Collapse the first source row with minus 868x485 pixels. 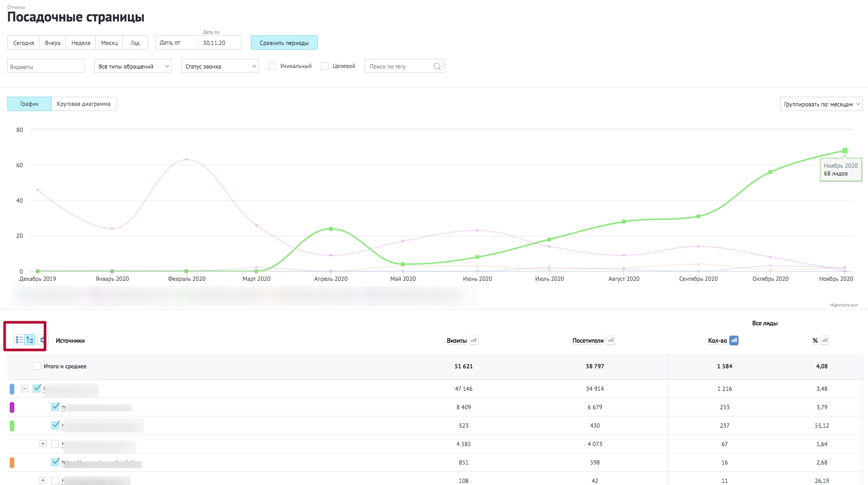tap(25, 389)
